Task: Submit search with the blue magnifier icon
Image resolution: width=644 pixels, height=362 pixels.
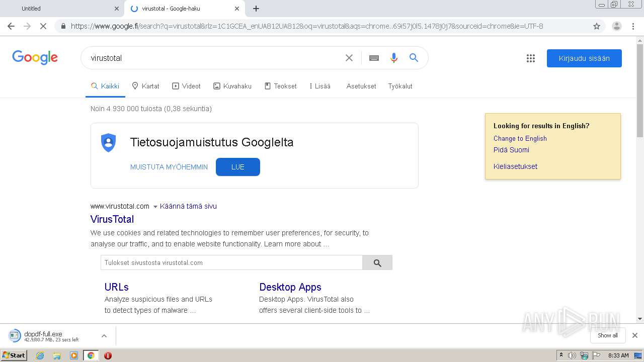Action: click(x=414, y=58)
